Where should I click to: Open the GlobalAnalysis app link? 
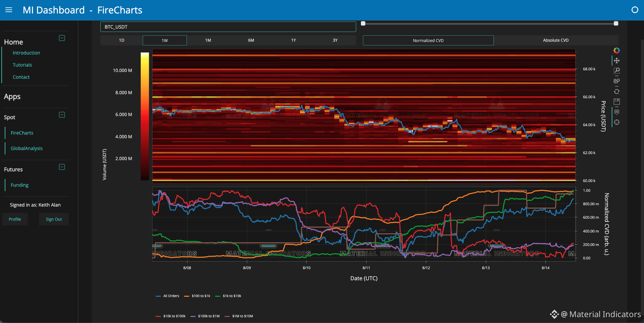(x=27, y=148)
